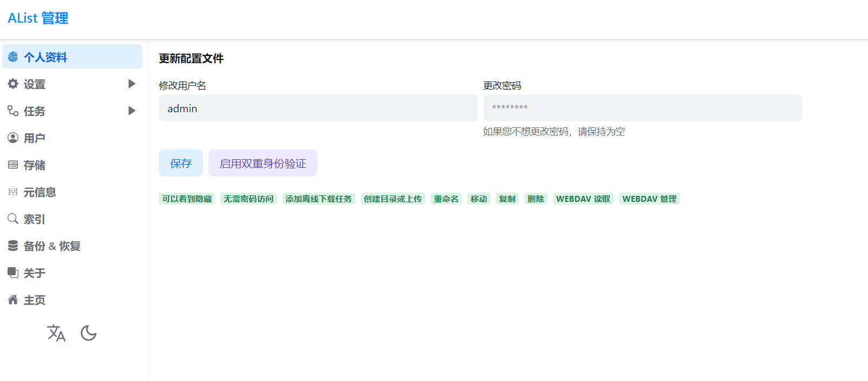Open the language switch icon
868x381 pixels.
click(x=56, y=333)
